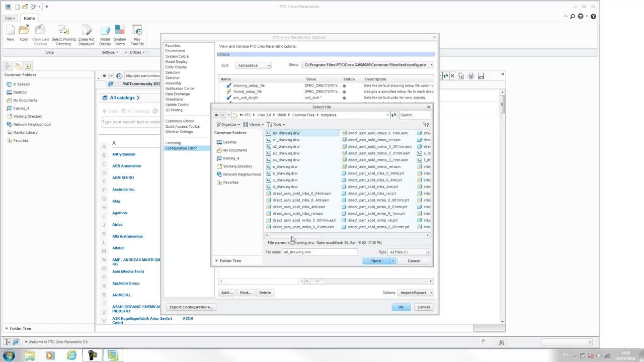644x362 pixels.
Task: Click OK in Creo Parametric Options
Action: point(401,307)
